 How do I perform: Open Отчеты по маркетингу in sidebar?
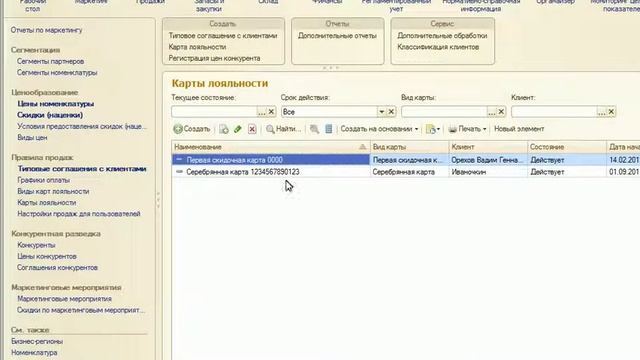click(x=46, y=30)
